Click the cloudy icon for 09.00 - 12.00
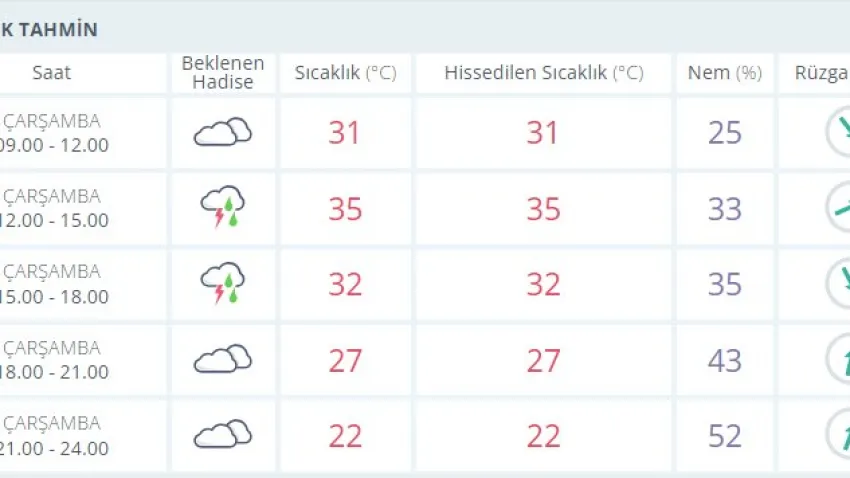The image size is (850, 478). pos(222,132)
